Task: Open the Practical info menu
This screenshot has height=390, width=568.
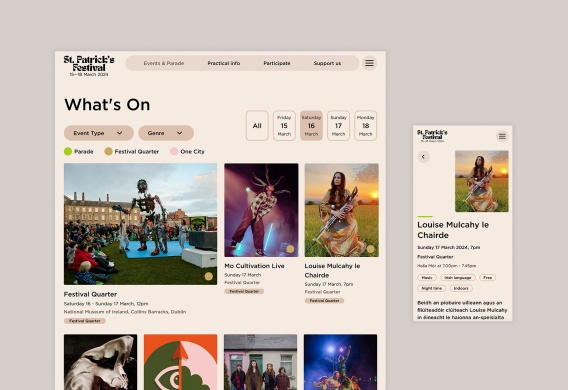Action: click(224, 63)
